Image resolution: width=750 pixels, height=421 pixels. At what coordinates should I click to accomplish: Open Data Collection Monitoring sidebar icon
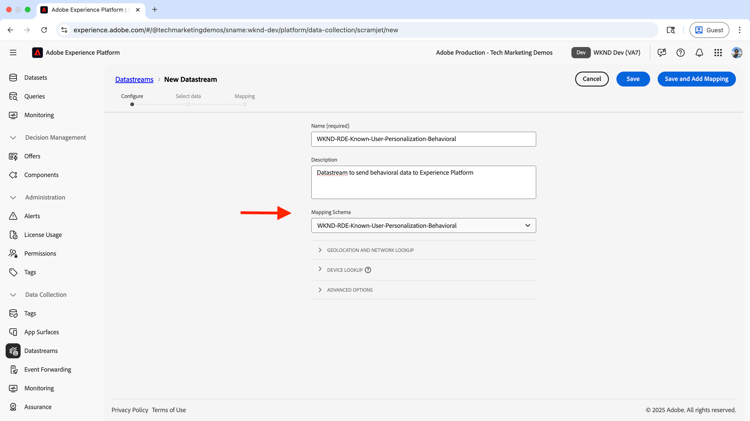[x=13, y=388]
